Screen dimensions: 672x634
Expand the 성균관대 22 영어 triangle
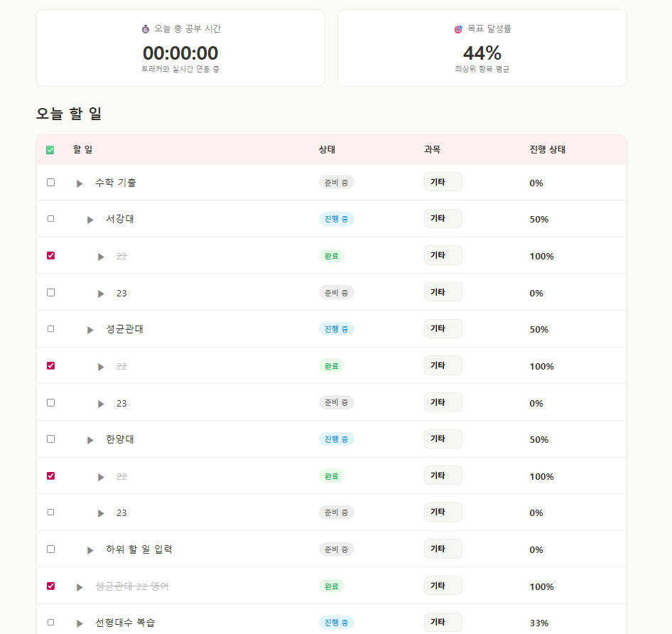[80, 587]
